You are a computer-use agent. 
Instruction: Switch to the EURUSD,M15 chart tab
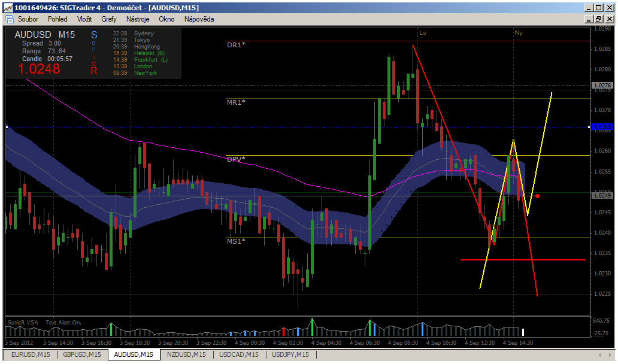(31, 354)
